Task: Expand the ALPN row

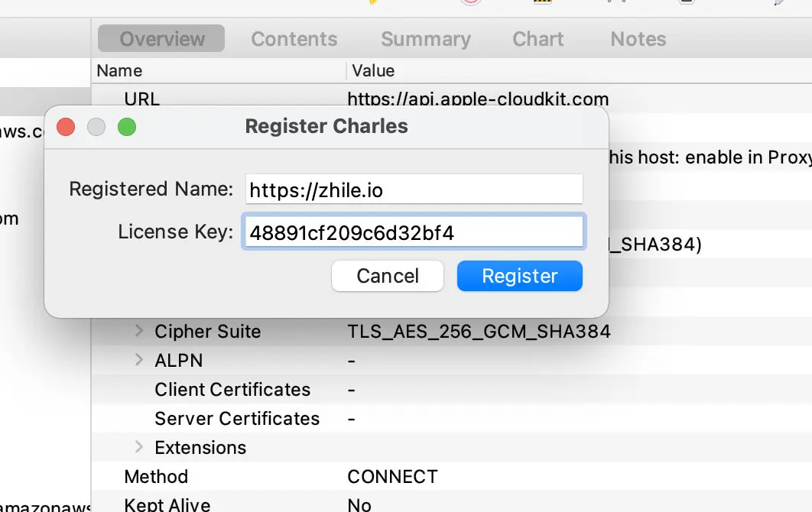Action: 139,360
